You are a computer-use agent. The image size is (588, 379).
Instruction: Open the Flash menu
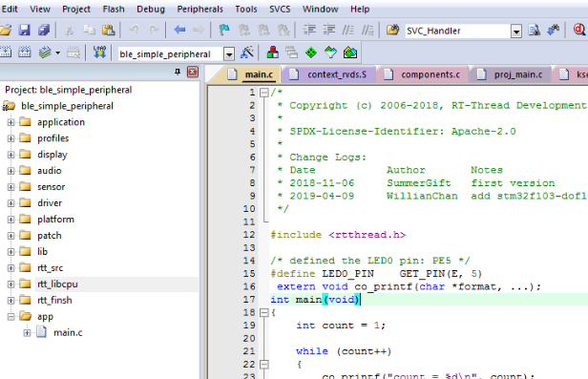pyautogui.click(x=114, y=9)
